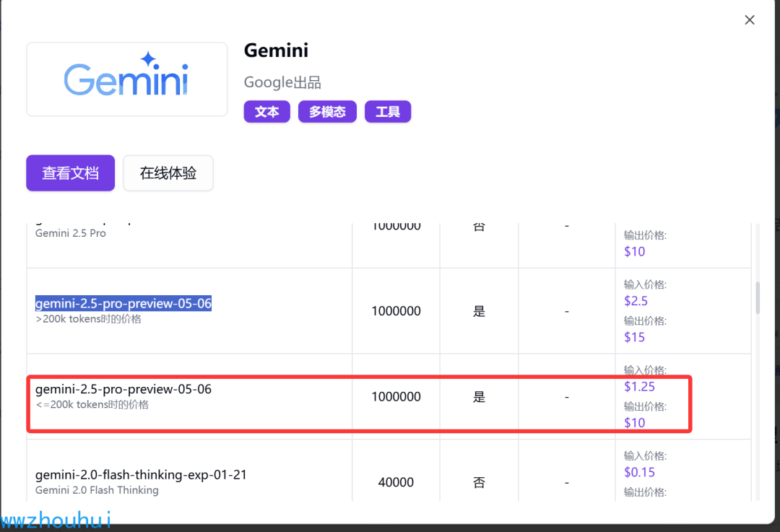Select the 工具 tag
The width and height of the screenshot is (780, 532).
388,111
